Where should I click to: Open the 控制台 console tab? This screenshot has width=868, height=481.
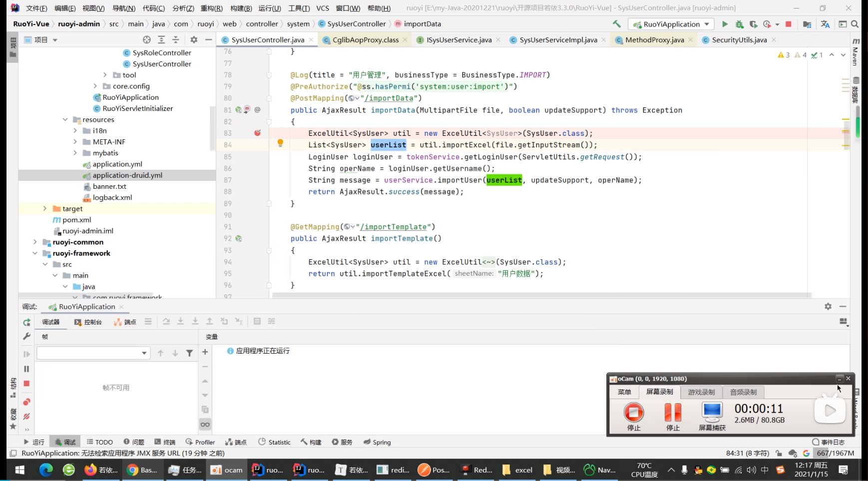point(88,322)
